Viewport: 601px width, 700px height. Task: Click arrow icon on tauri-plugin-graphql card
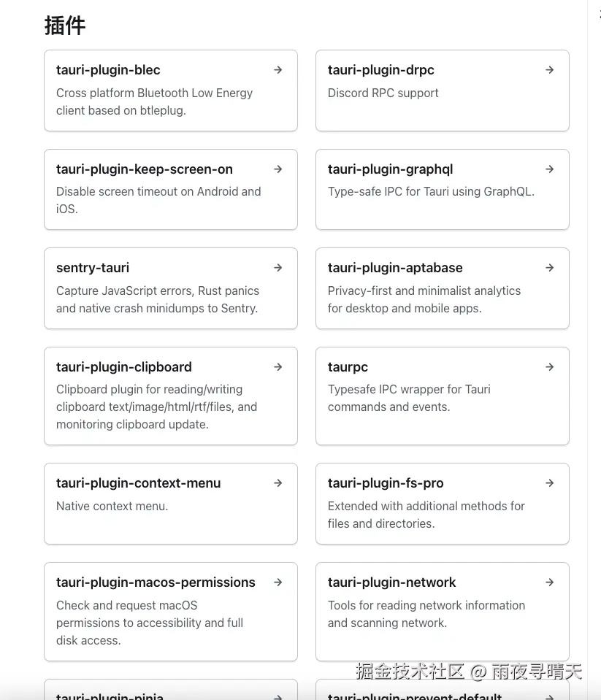[550, 169]
